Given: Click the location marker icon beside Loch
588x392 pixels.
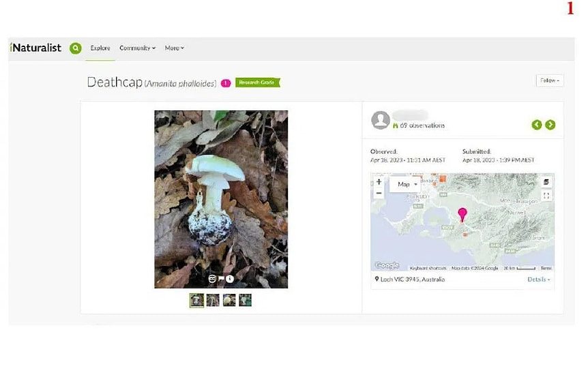Looking at the screenshot, I should 377,279.
